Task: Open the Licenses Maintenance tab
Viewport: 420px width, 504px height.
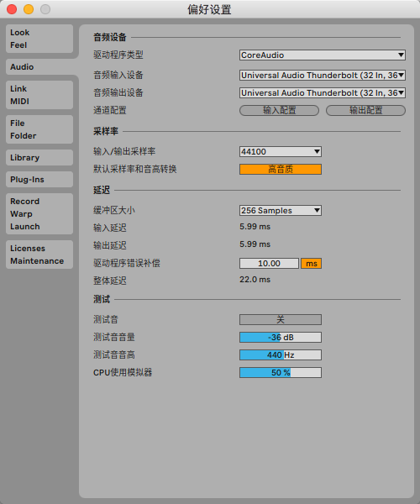Action: 39,255
